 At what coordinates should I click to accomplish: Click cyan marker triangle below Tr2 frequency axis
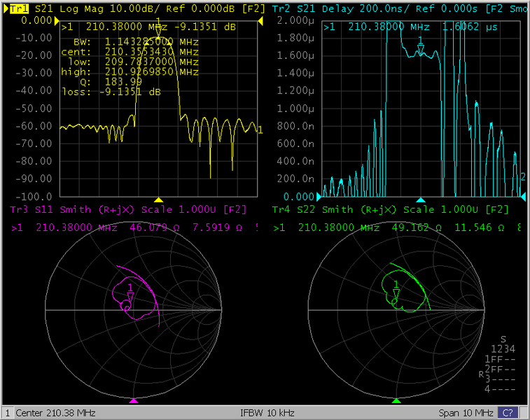(x=420, y=200)
